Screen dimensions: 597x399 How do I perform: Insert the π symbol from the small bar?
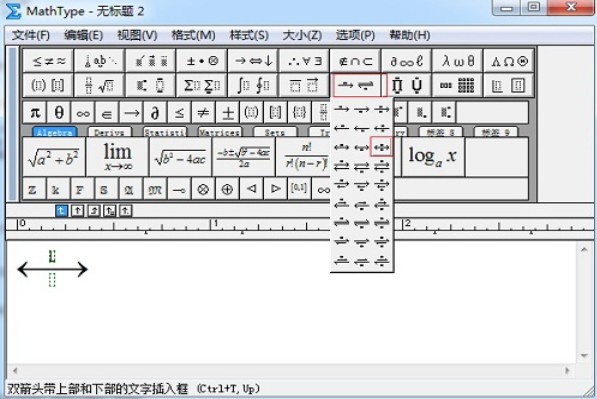click(x=35, y=113)
